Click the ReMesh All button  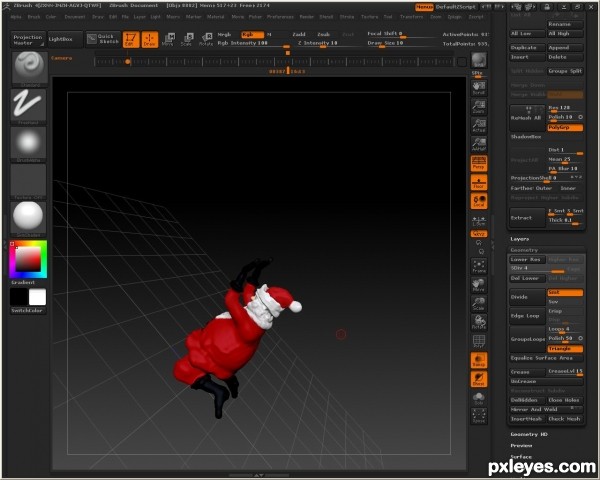tap(527, 118)
